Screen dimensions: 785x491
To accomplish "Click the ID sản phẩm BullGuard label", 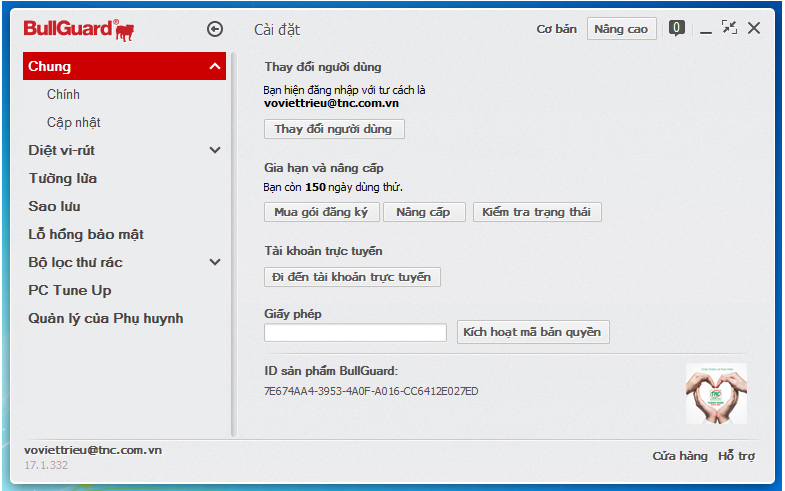I will click(x=331, y=371).
